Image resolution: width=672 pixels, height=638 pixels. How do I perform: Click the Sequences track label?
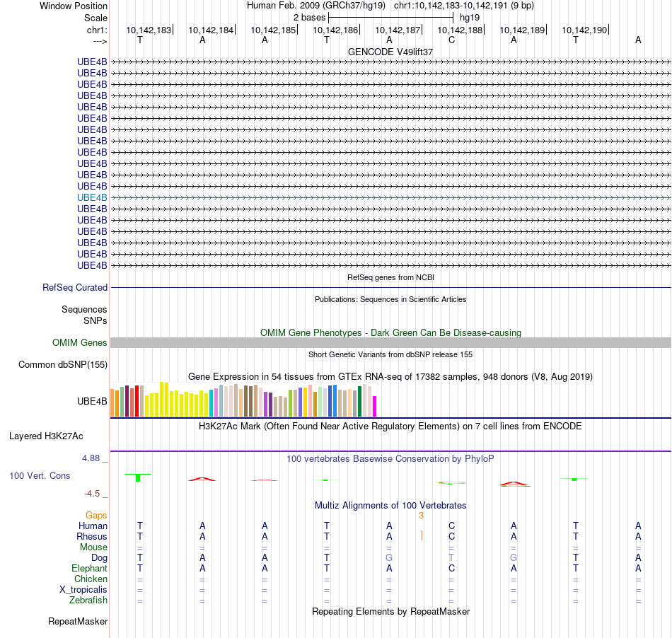84,309
